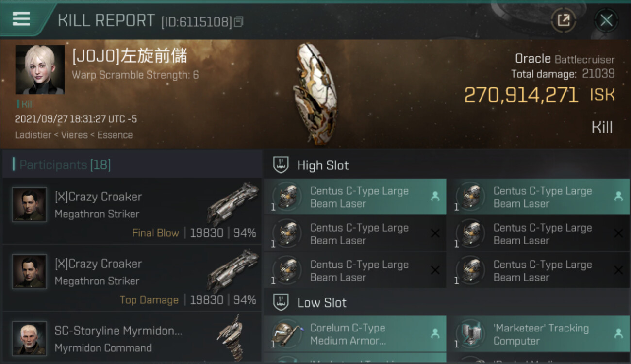This screenshot has height=364, width=631.
Task: Open the hamburger menu icon
Action: point(21,19)
